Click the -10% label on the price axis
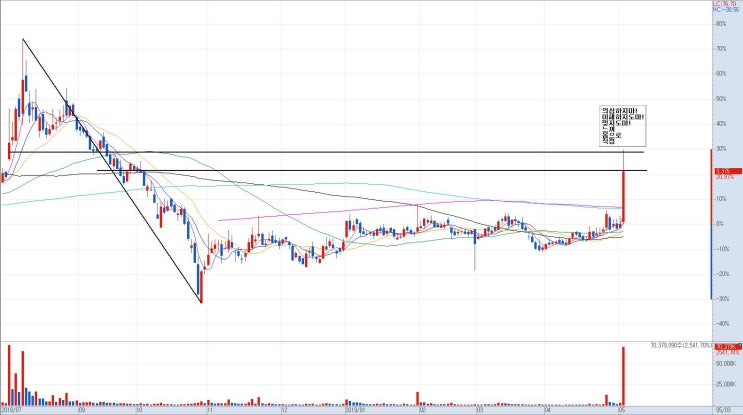Image resolution: width=743 pixels, height=415 pixels. [721, 249]
